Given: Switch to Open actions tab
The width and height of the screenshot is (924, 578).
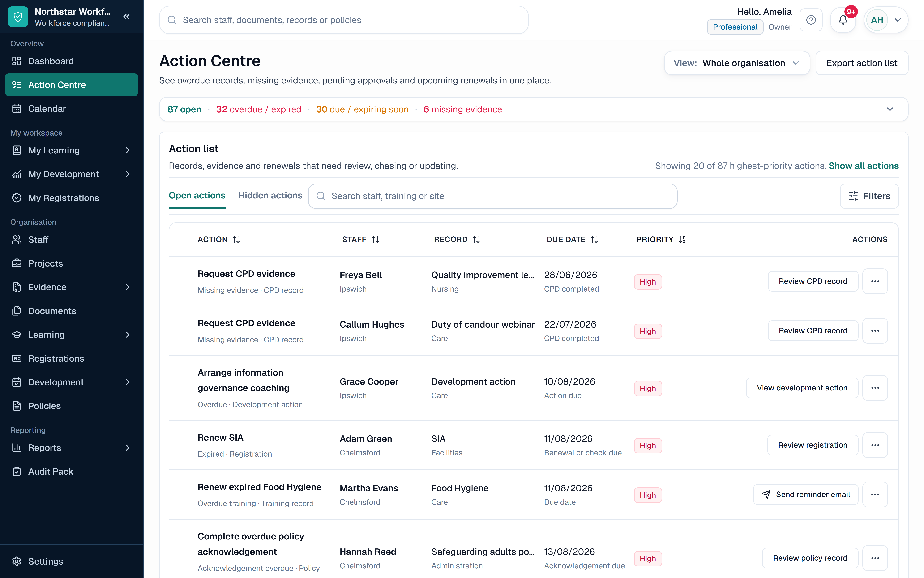Looking at the screenshot, I should [197, 196].
